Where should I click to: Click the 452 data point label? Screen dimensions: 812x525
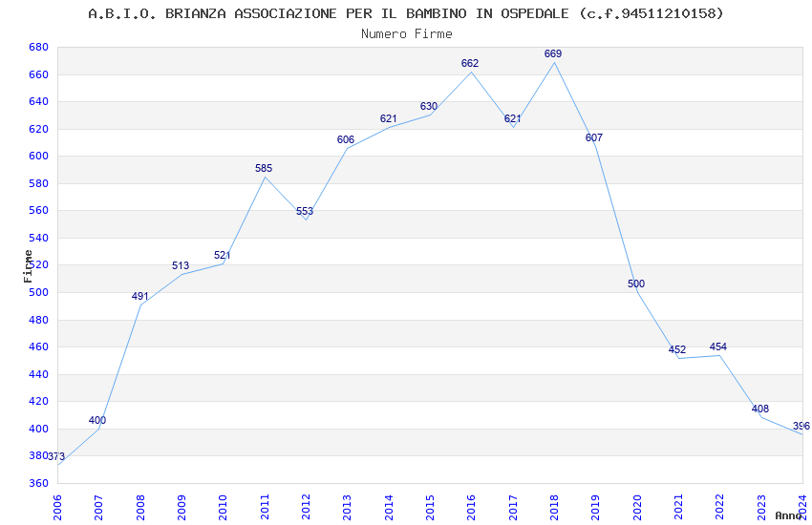click(x=677, y=349)
